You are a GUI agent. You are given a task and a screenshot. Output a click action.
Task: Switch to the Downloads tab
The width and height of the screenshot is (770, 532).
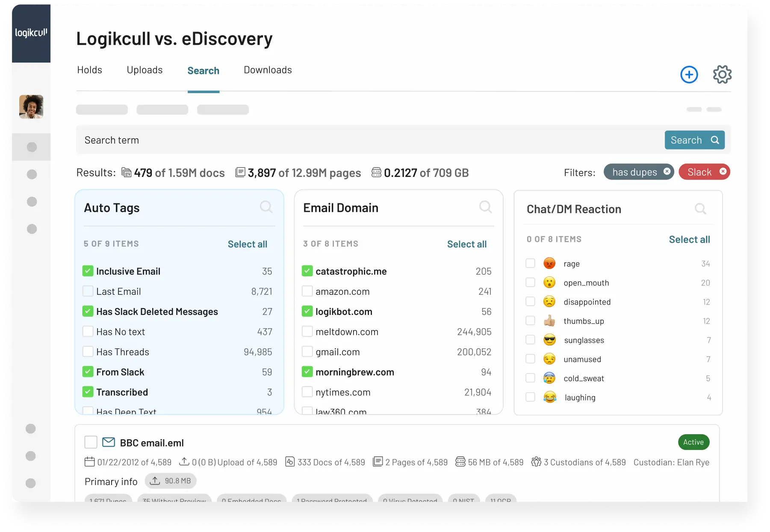coord(268,70)
